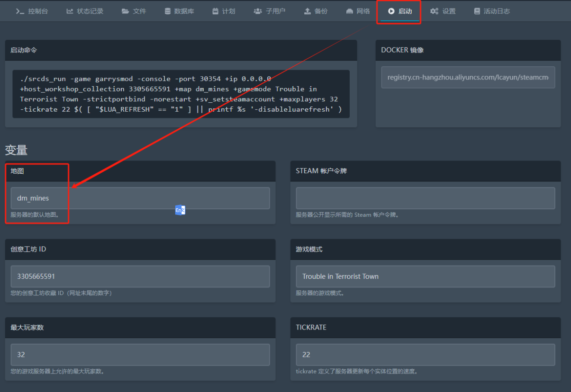Click the console terminal icon
Screen dimensions: 571x392
pos(20,11)
